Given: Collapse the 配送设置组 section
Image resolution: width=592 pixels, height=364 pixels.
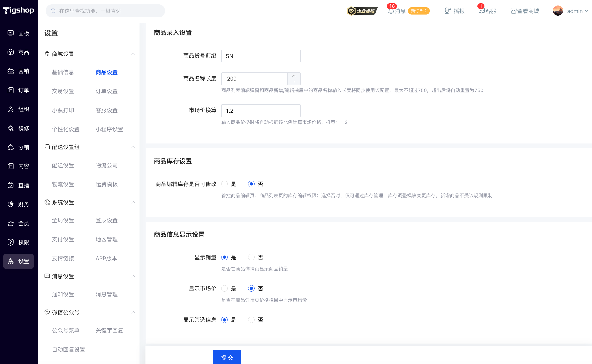Looking at the screenshot, I should 133,147.
